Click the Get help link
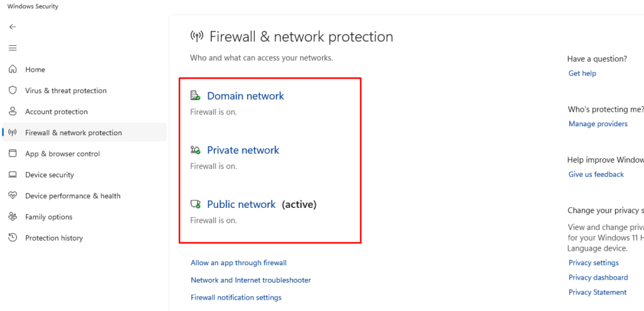 point(582,74)
